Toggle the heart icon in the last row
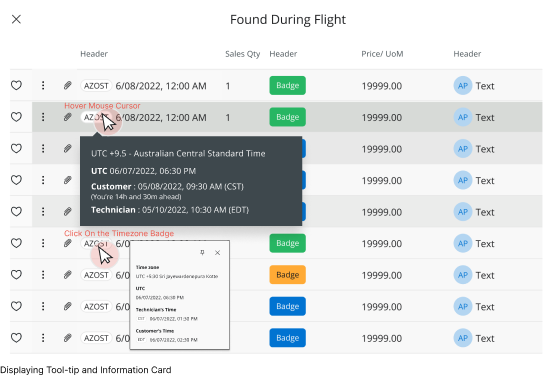Image resolution: width=548 pixels, height=376 pixels. point(16,338)
